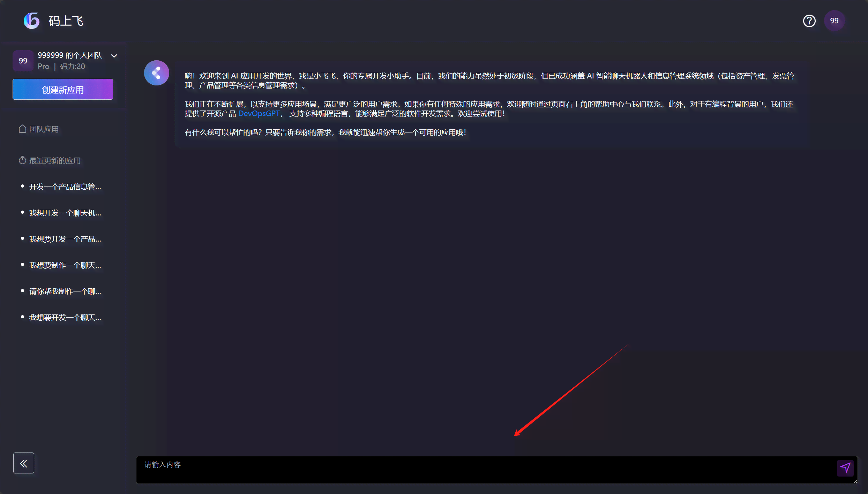Follow the DevOpsGPT link
This screenshot has width=868, height=494.
259,114
